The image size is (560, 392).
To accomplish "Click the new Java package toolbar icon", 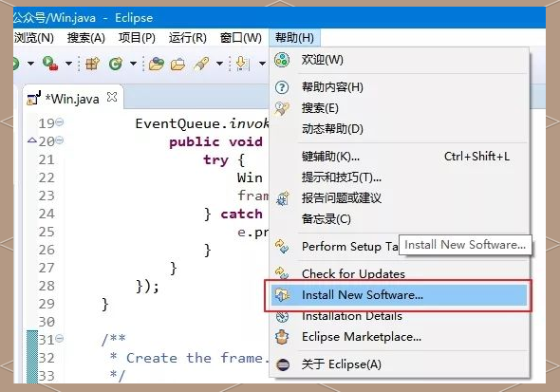I will pyautogui.click(x=92, y=64).
